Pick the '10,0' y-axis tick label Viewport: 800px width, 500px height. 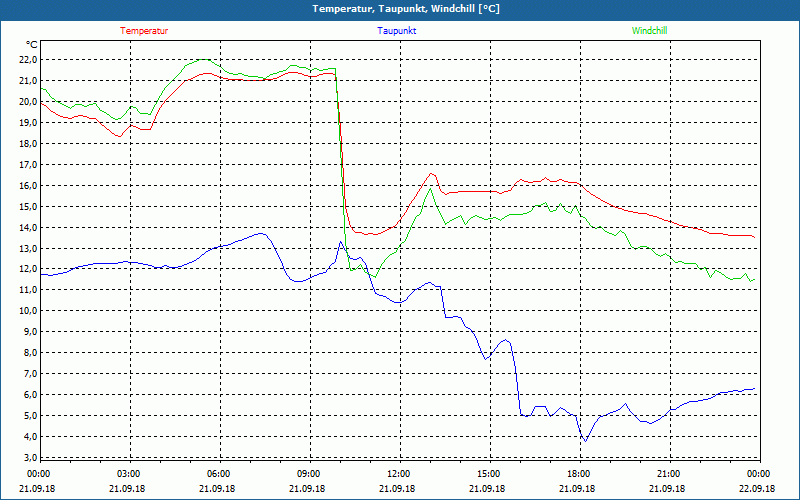click(29, 311)
